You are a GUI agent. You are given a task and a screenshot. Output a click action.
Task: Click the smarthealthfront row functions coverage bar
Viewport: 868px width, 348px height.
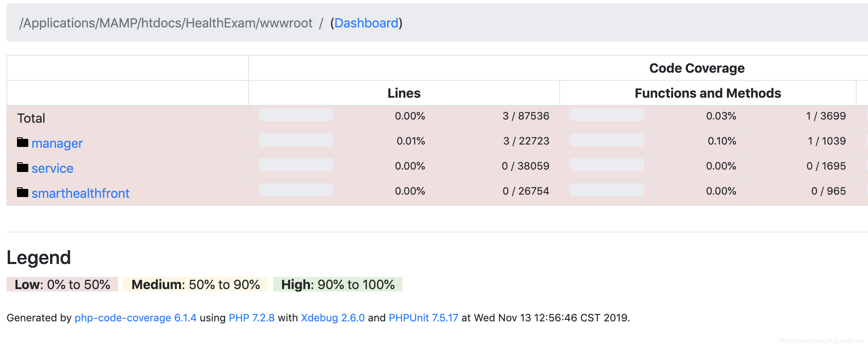coord(607,190)
